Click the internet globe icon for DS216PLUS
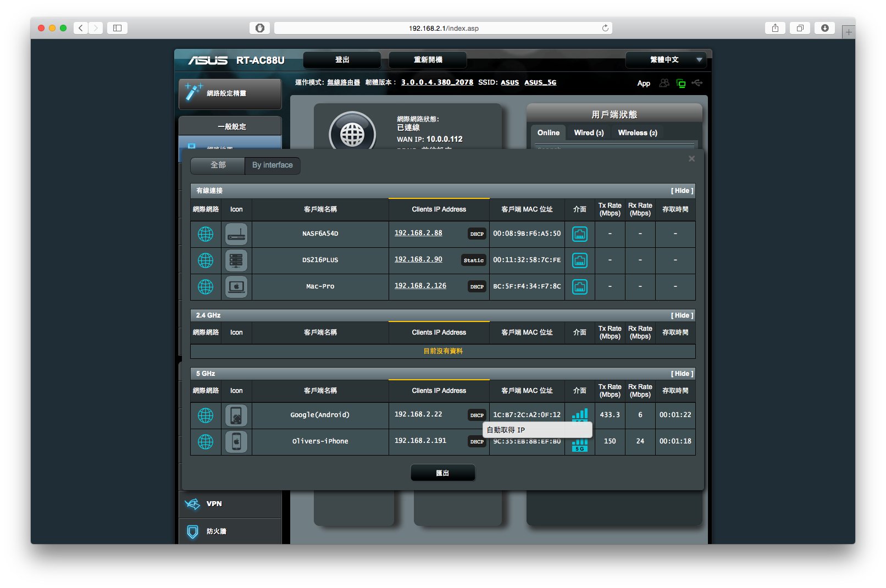Screen dimensions: 886x588 coord(206,260)
